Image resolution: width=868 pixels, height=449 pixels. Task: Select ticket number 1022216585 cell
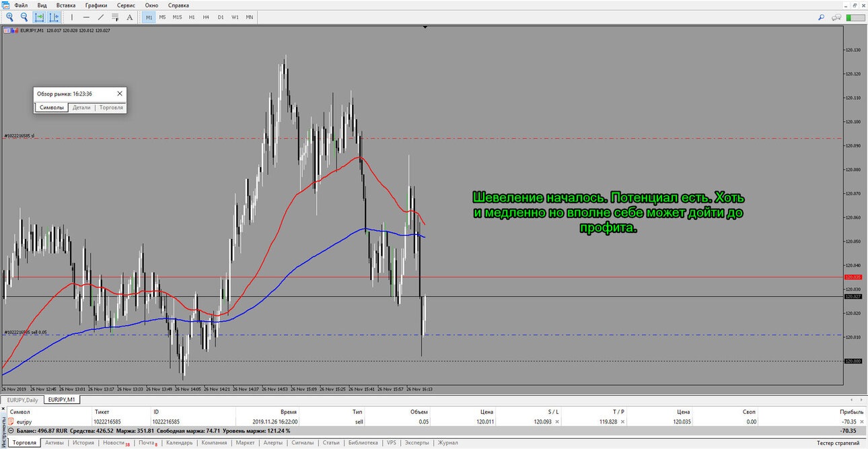(x=107, y=421)
